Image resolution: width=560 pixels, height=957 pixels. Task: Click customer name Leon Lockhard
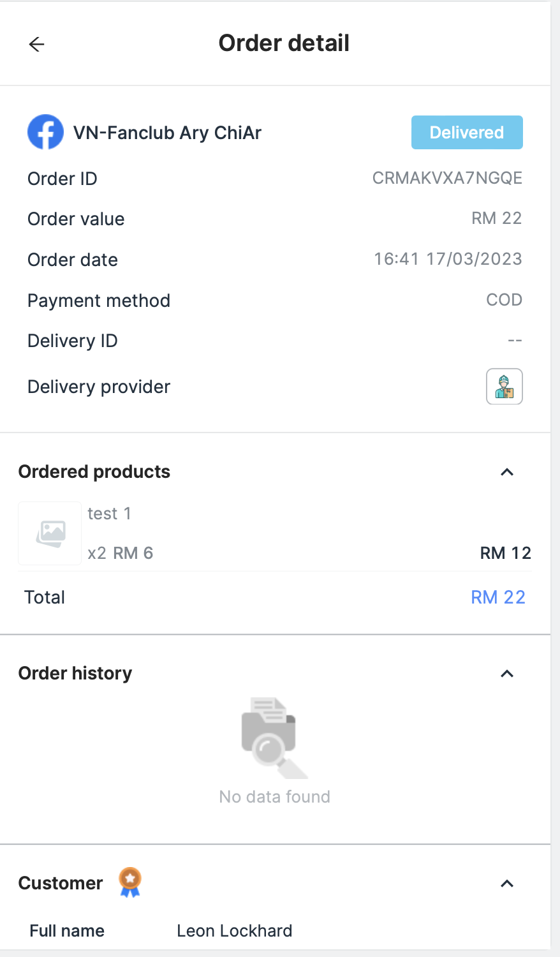coord(234,931)
